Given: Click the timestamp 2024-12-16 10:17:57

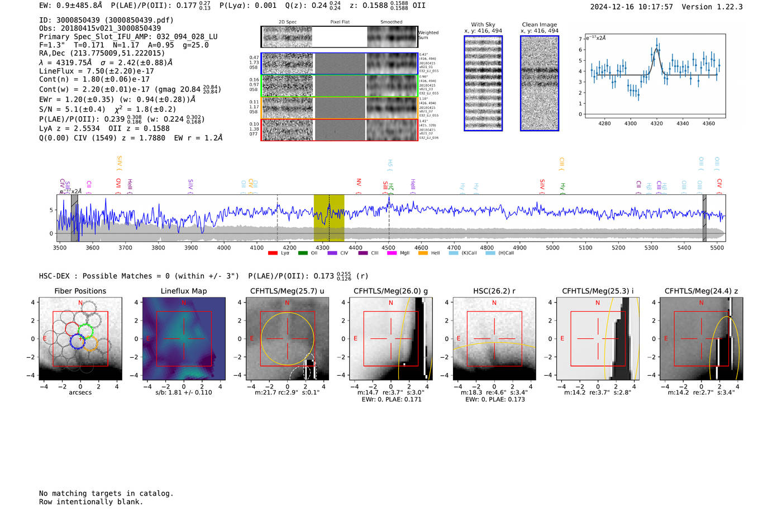Looking at the screenshot, I should pyautogui.click(x=631, y=7).
